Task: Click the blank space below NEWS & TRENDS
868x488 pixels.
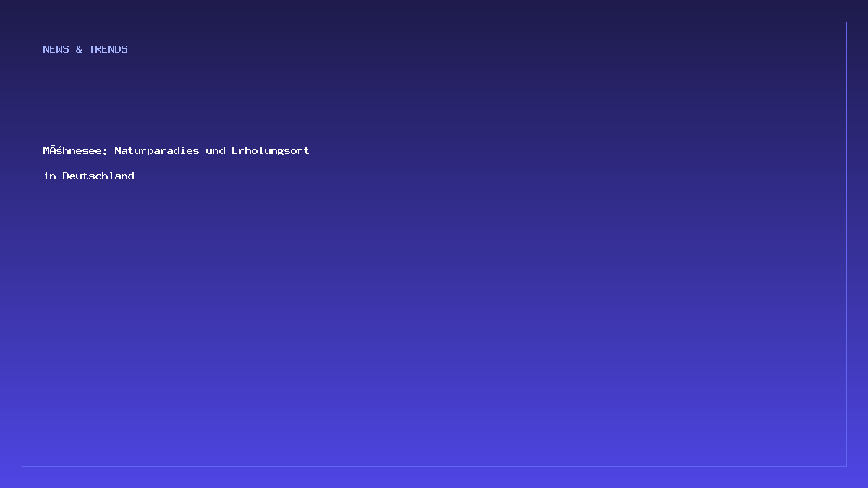Action: coord(85,98)
